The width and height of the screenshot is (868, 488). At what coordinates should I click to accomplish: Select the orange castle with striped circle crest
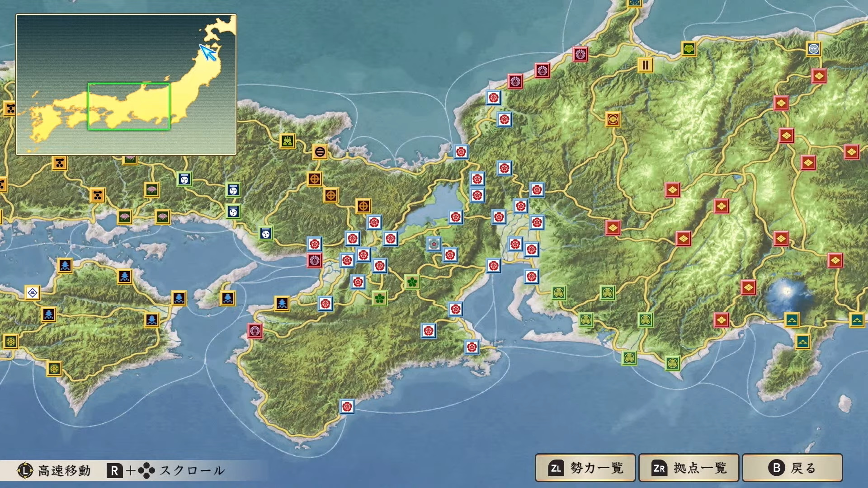[320, 152]
